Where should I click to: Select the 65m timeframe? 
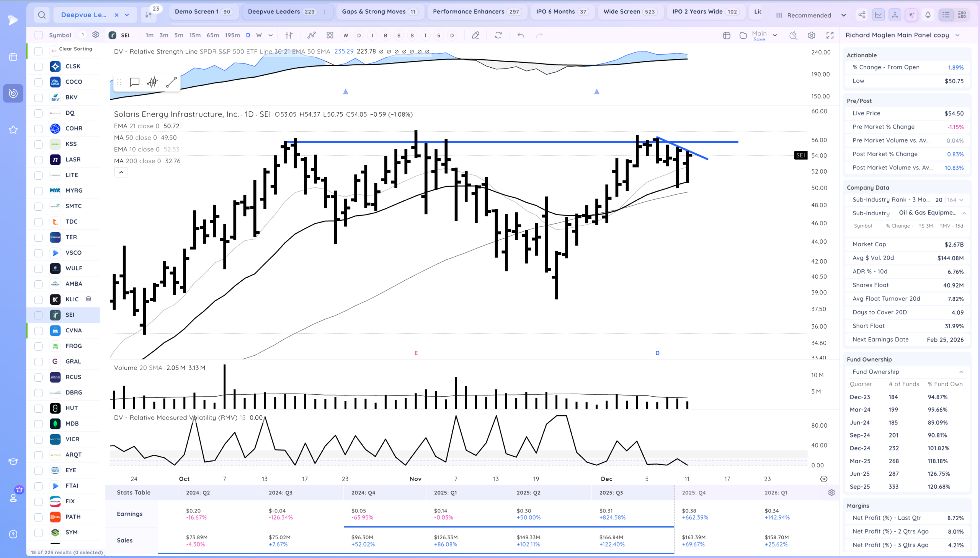(x=212, y=35)
